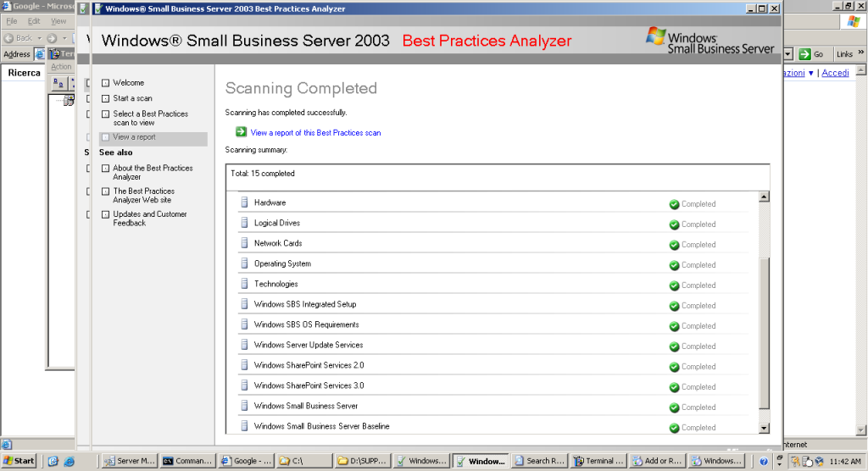Viewport: 868px width, 471px height.
Task: Open the View menu in the browser window
Action: tap(58, 21)
